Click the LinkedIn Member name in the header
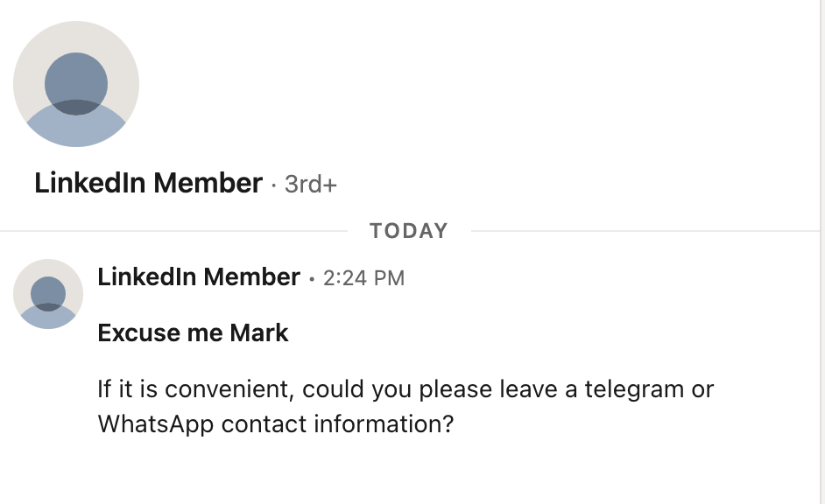Image resolution: width=825 pixels, height=504 pixels. (x=148, y=184)
